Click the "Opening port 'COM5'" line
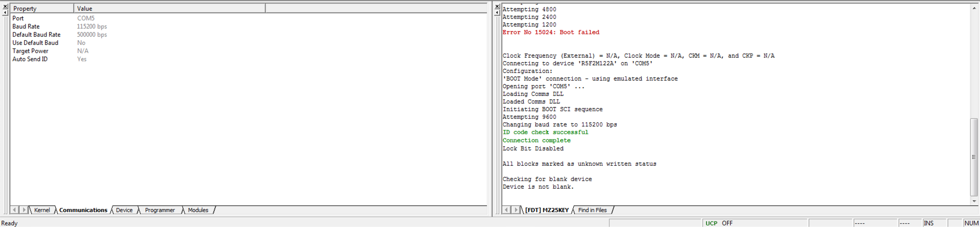Screen dimensions: 980x227 544,86
